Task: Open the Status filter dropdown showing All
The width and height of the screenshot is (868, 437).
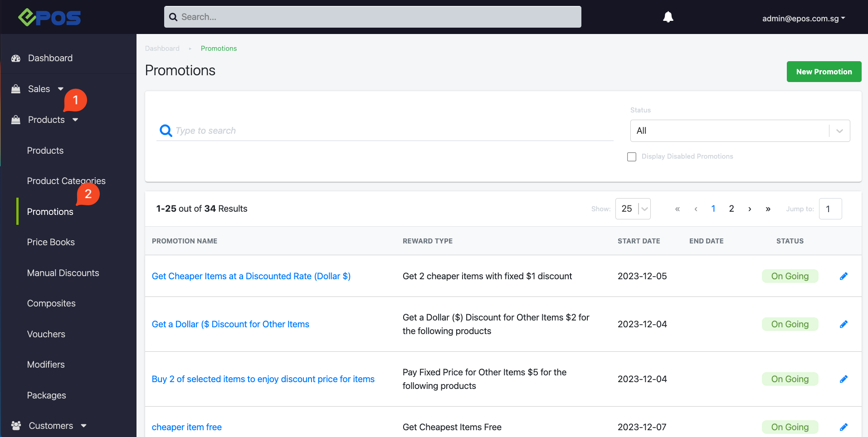Action: click(740, 131)
